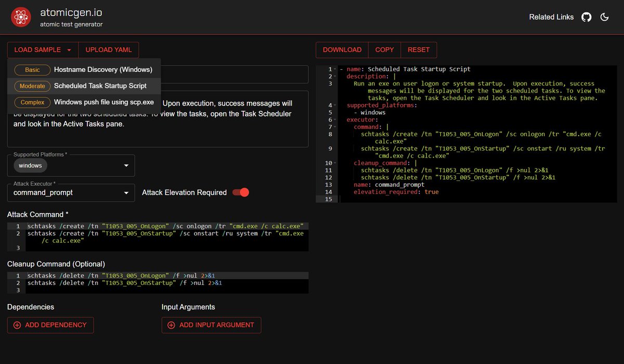Viewport: 624px width, 364px height.
Task: Open the Load Sample dropdown arrow
Action: coord(69,50)
